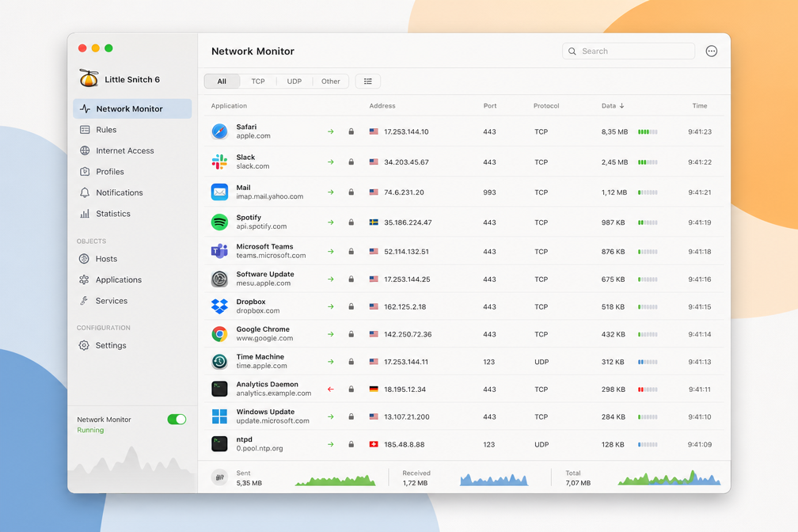Click the Received traffic graph

[x=494, y=479]
